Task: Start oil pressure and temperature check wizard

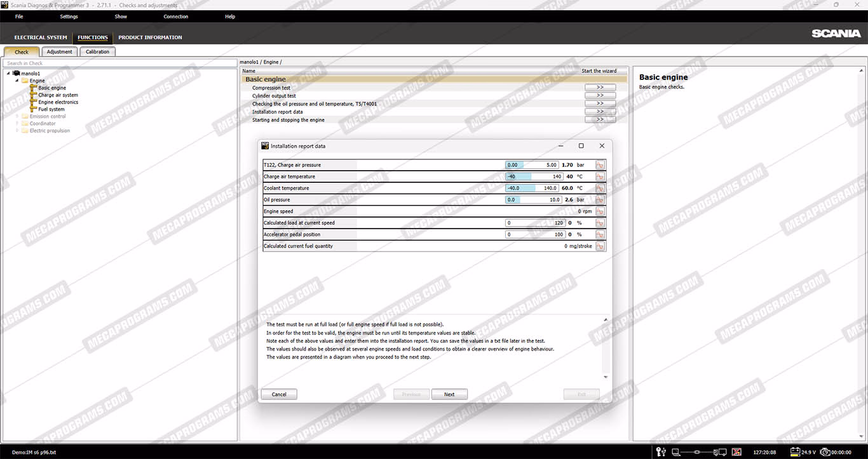Action: [600, 103]
